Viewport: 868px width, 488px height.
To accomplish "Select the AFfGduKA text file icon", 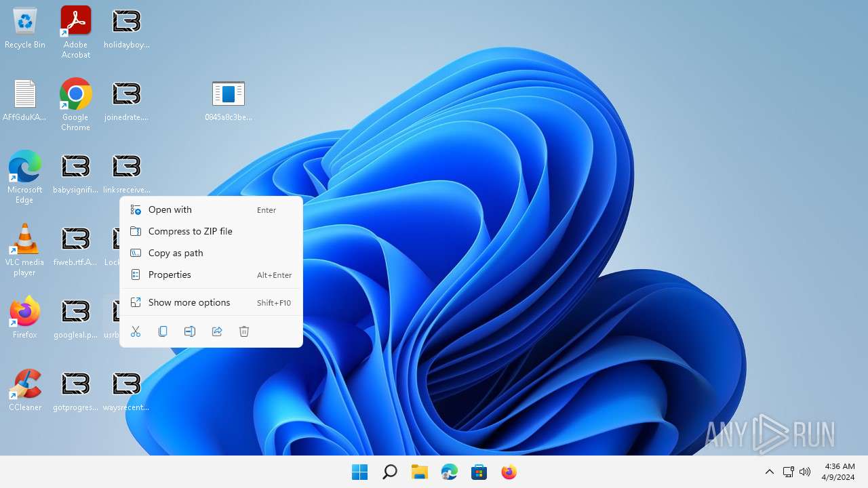I will click(25, 100).
